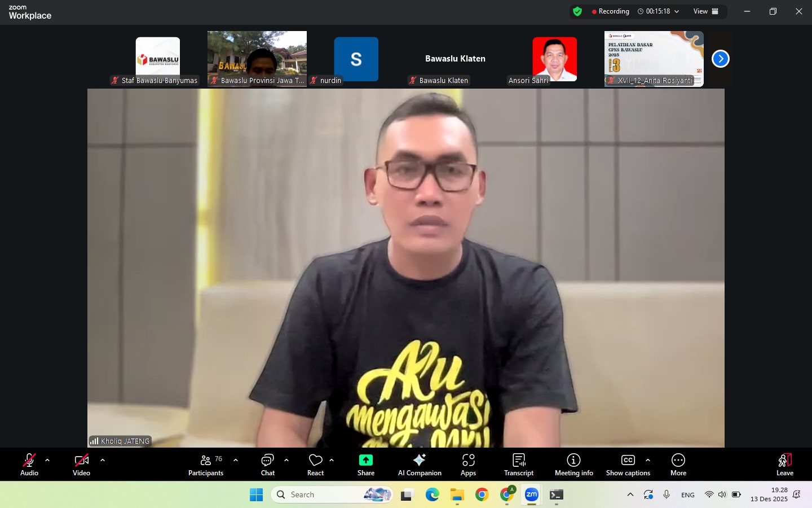Click the Meeting info icon

pyautogui.click(x=573, y=465)
